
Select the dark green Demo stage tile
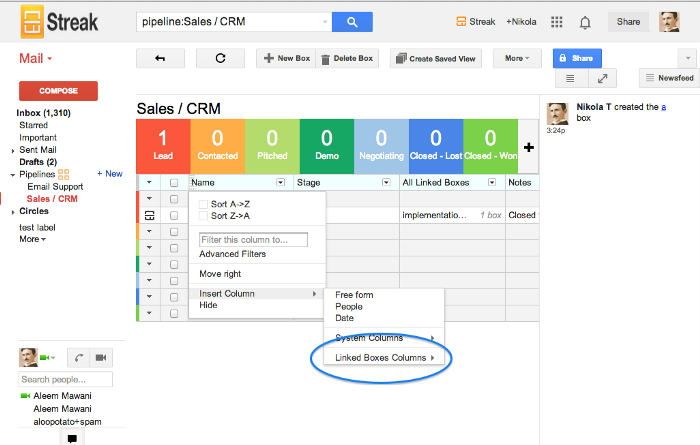[327, 146]
